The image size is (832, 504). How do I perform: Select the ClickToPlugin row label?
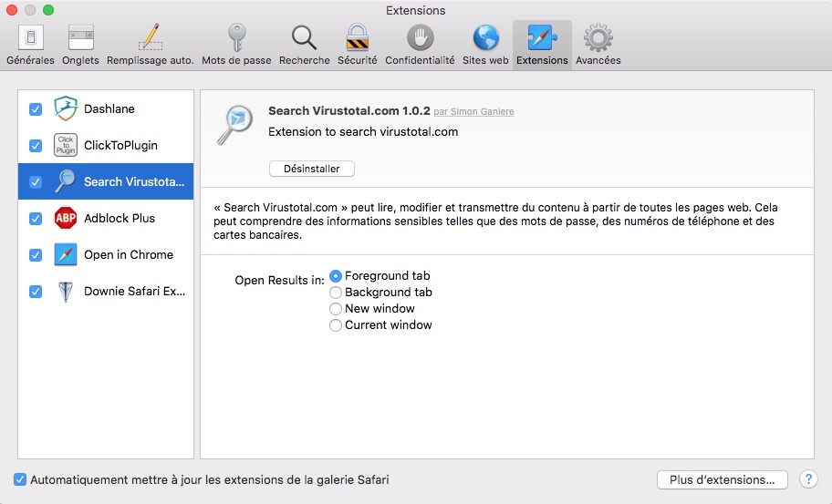[x=120, y=145]
